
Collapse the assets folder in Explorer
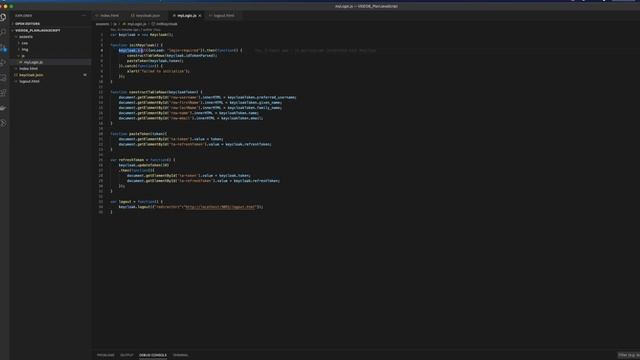[26, 37]
